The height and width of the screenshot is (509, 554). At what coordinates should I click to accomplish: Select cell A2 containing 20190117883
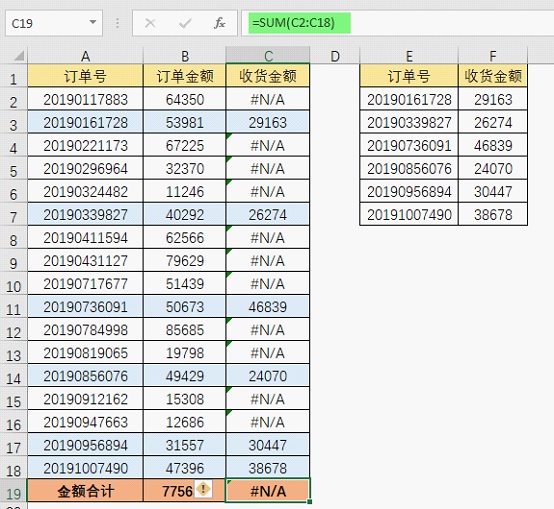pyautogui.click(x=86, y=99)
